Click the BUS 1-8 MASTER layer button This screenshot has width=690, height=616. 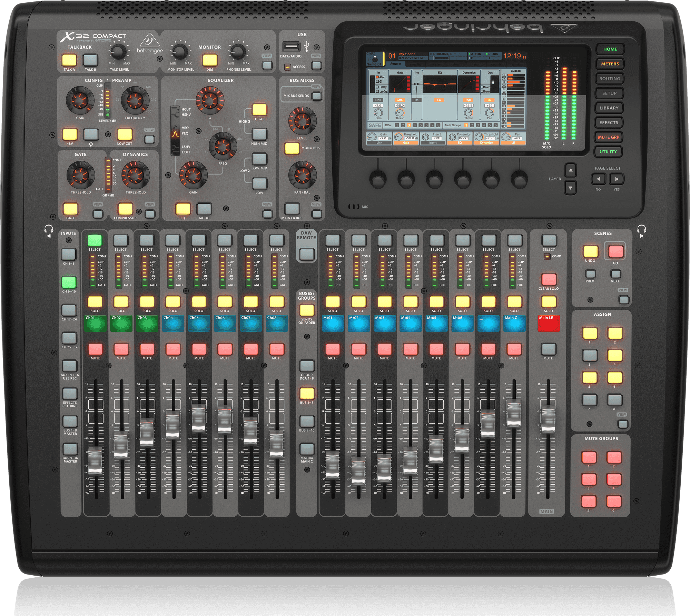[x=70, y=421]
